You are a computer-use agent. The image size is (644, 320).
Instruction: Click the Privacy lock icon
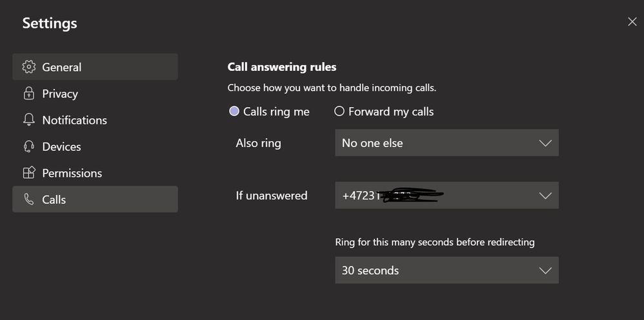pos(28,94)
